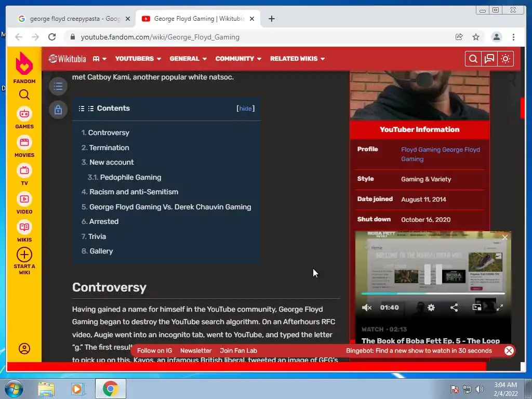
Task: Open the Windows Start button
Action: point(14,389)
